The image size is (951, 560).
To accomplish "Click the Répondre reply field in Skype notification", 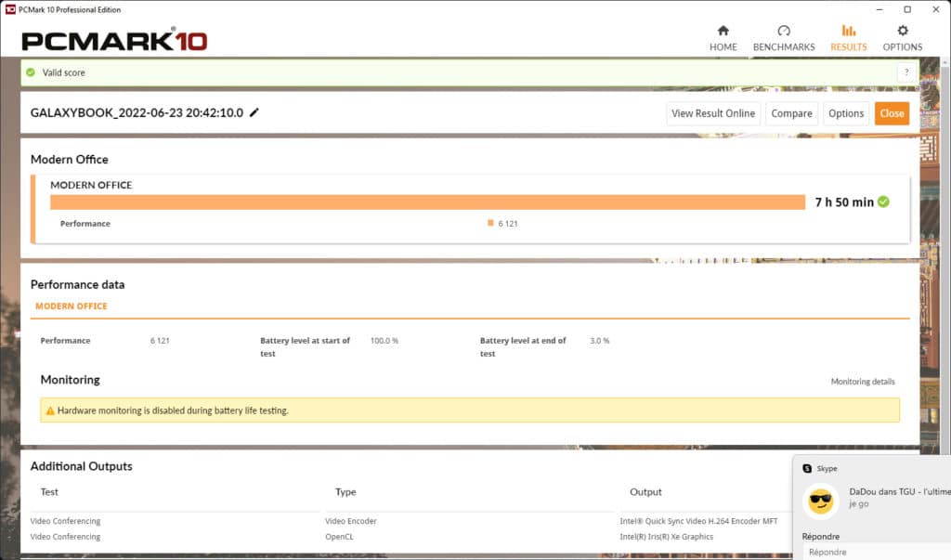I will tap(877, 553).
